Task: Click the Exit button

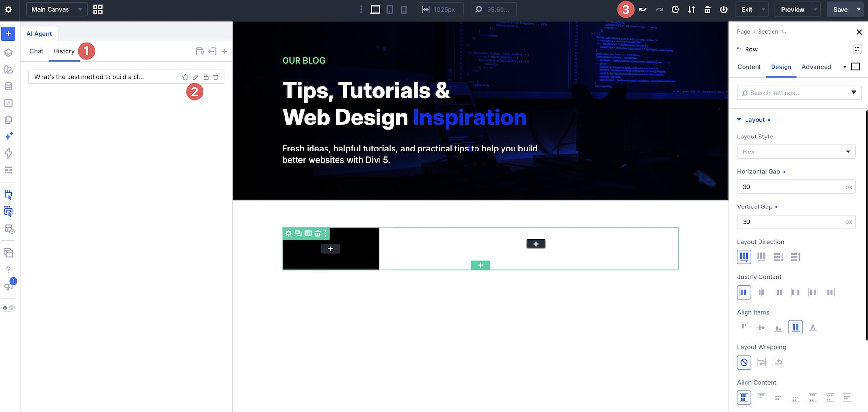Action: tap(746, 9)
